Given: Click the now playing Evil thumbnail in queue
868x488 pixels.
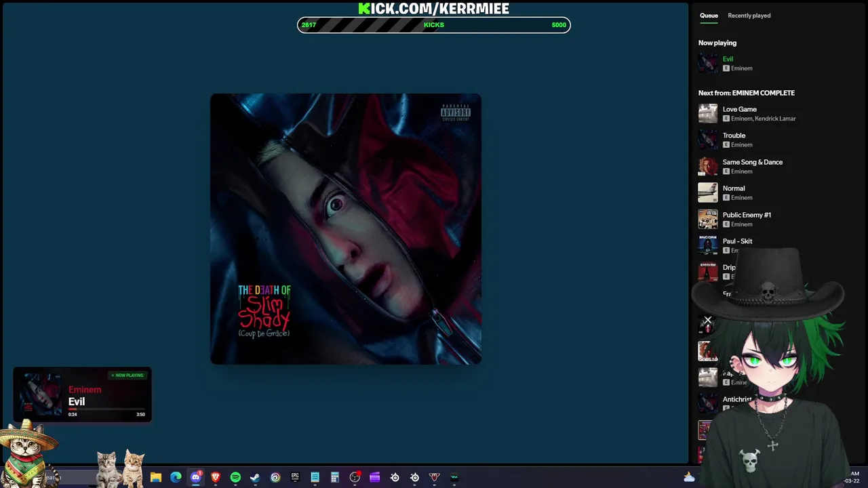Looking at the screenshot, I should coord(708,63).
